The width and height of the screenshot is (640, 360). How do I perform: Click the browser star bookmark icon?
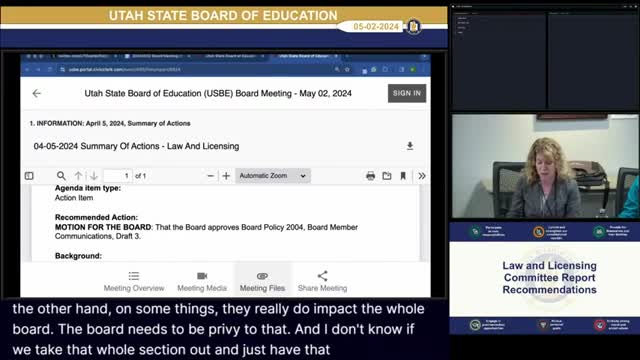tap(347, 70)
